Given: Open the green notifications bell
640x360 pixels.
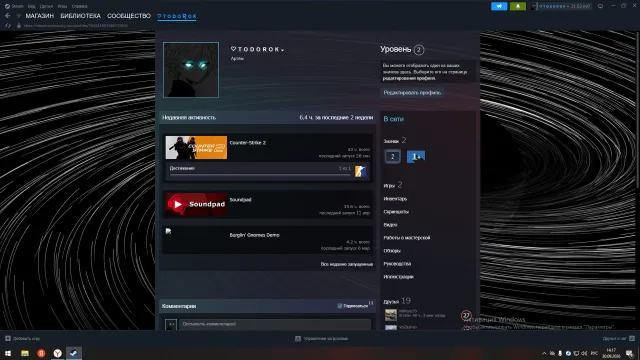Looking at the screenshot, I should pyautogui.click(x=518, y=6).
